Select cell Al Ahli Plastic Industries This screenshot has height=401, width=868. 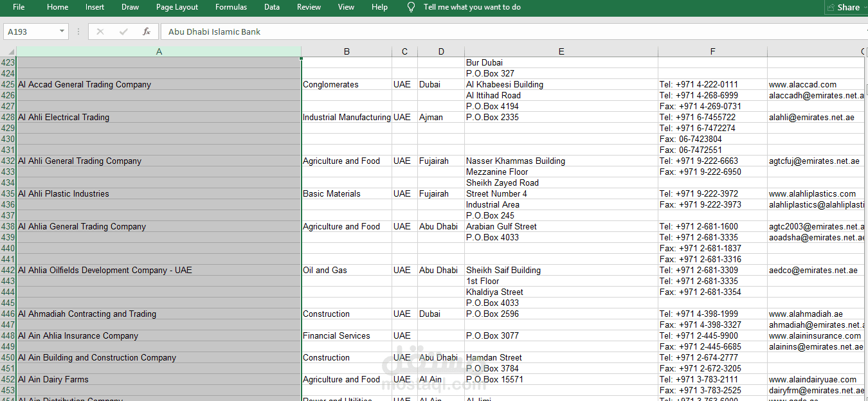click(159, 193)
